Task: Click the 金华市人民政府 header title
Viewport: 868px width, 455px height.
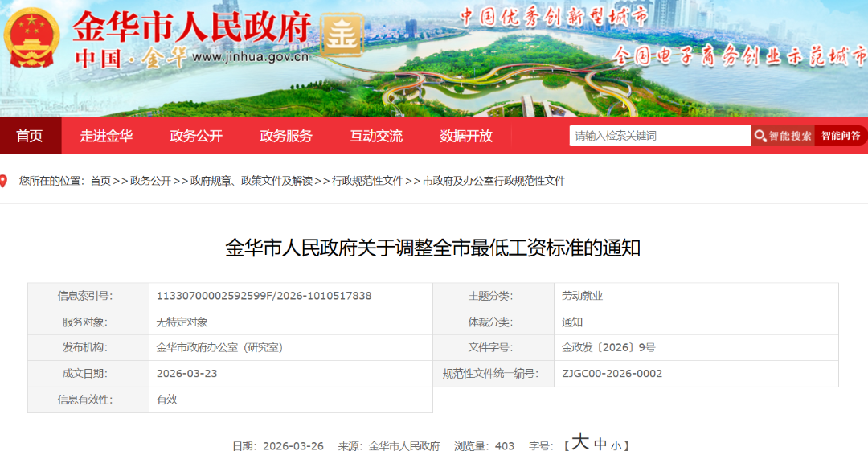Action: pyautogui.click(x=191, y=27)
